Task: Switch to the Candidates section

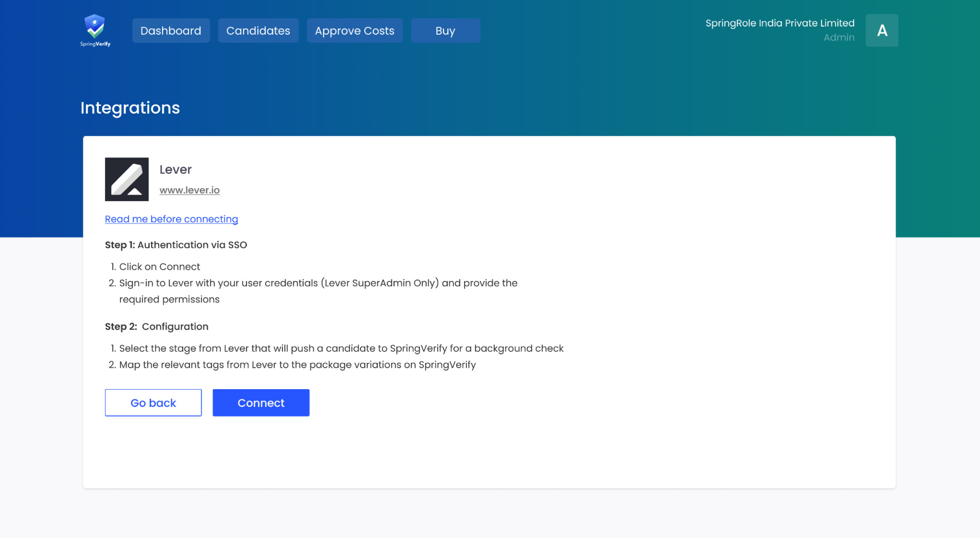Action: [258, 30]
